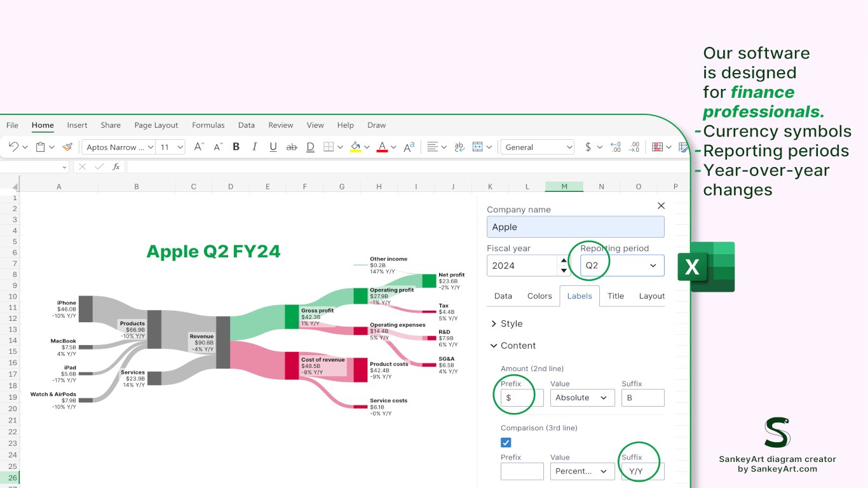The image size is (868, 488).
Task: Switch to the Insert ribbon tab
Action: point(78,125)
